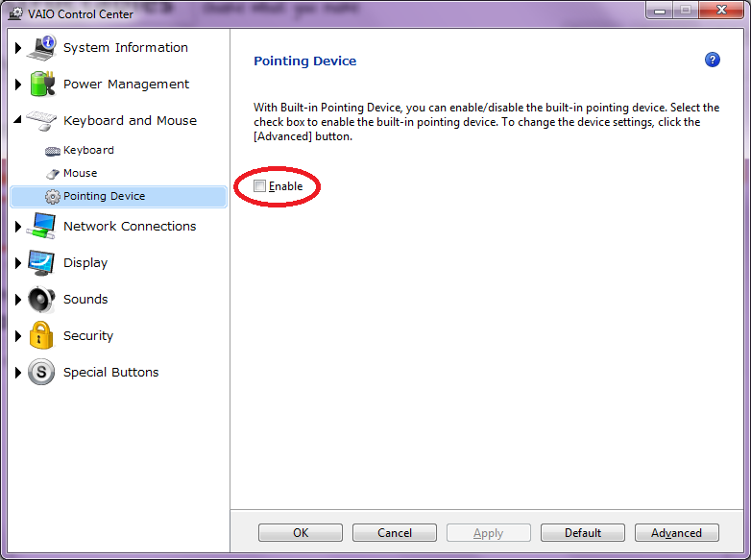Select the Mouse item in sidebar
This screenshot has height=560, width=751.
(80, 173)
